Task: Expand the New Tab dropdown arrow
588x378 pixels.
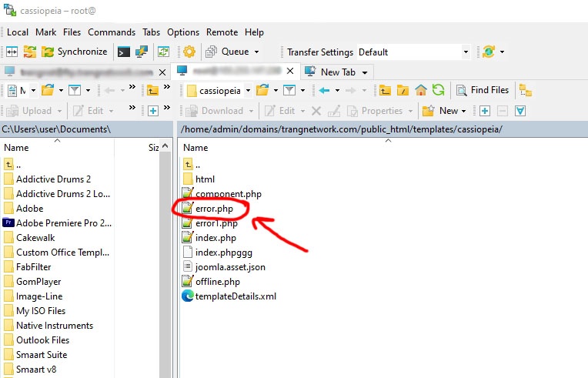Action: click(x=365, y=72)
